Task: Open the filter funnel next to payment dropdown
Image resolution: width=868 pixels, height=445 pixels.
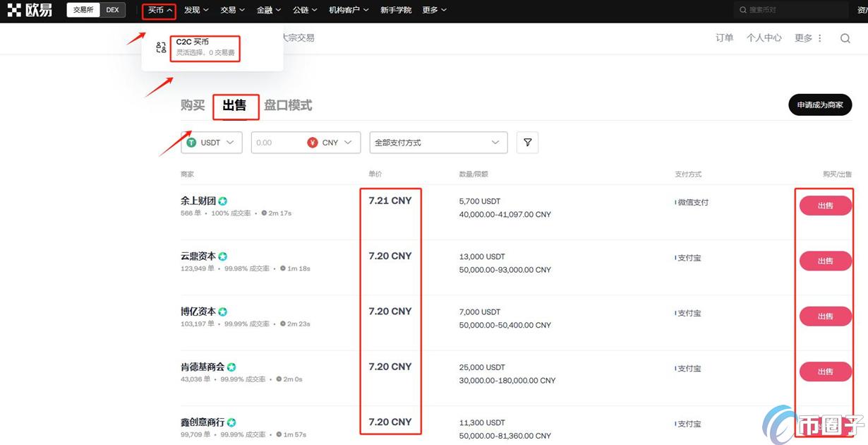Action: coord(527,142)
